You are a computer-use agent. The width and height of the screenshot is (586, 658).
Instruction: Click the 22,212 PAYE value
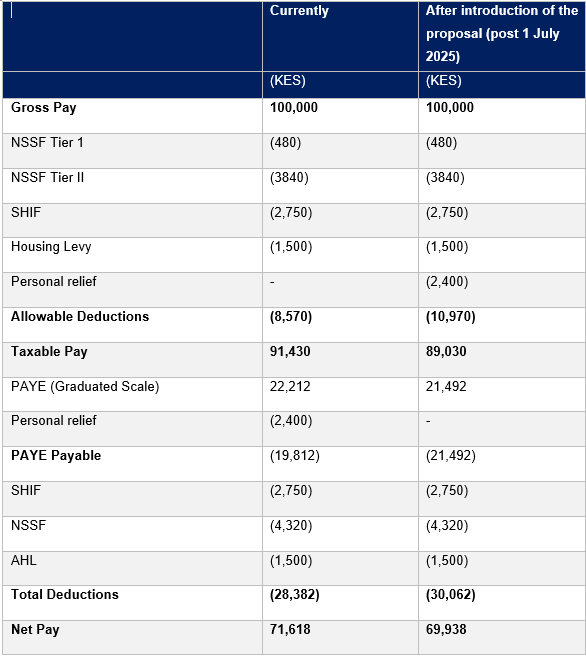click(x=290, y=386)
